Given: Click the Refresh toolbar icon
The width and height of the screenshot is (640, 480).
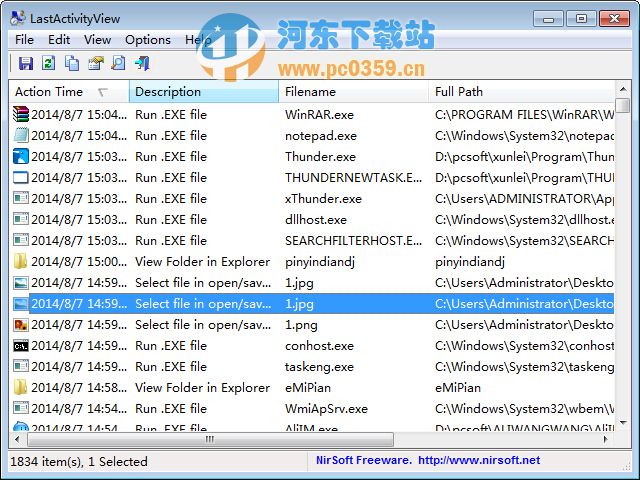Looking at the screenshot, I should 49,63.
